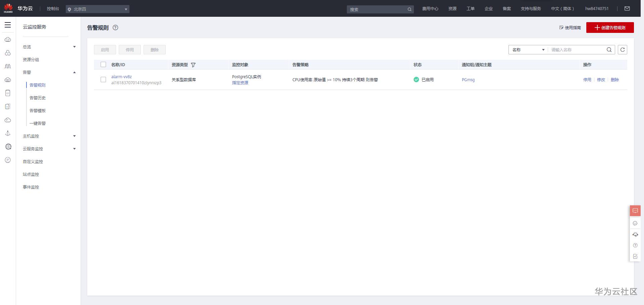
Task: Open 资源 in the top bar
Action: (x=452, y=9)
